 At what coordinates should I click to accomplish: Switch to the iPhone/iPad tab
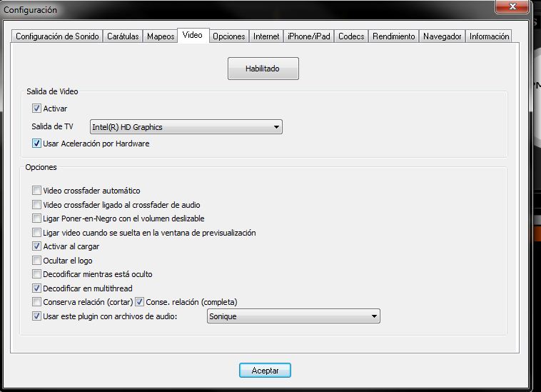click(309, 36)
